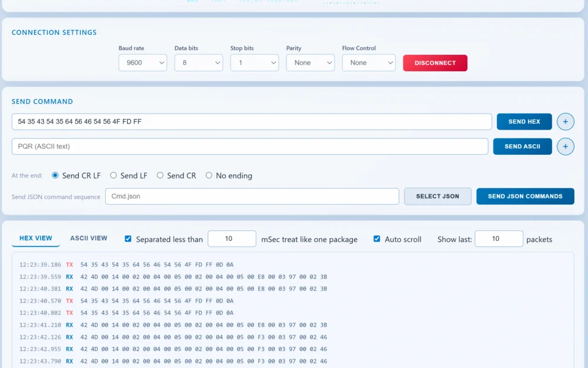The image size is (588, 368).
Task: Select the No ending radio option
Action: pyautogui.click(x=209, y=175)
